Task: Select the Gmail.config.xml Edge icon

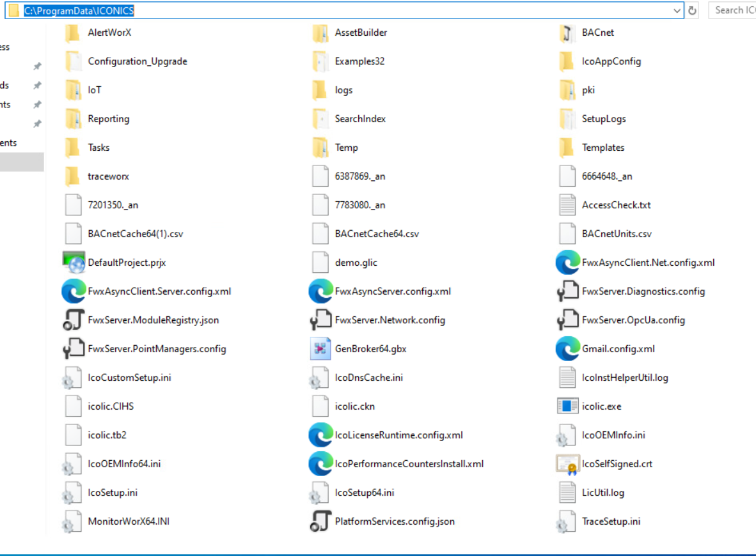Action: [x=567, y=349]
